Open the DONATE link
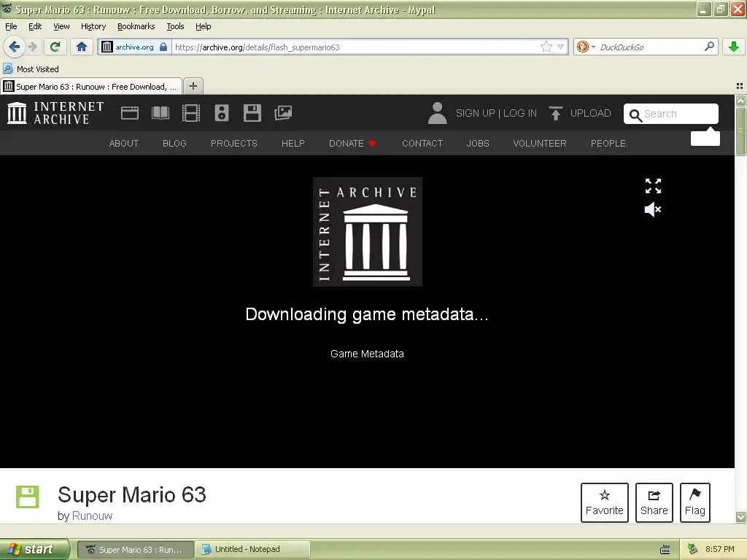747x560 pixels. click(352, 144)
